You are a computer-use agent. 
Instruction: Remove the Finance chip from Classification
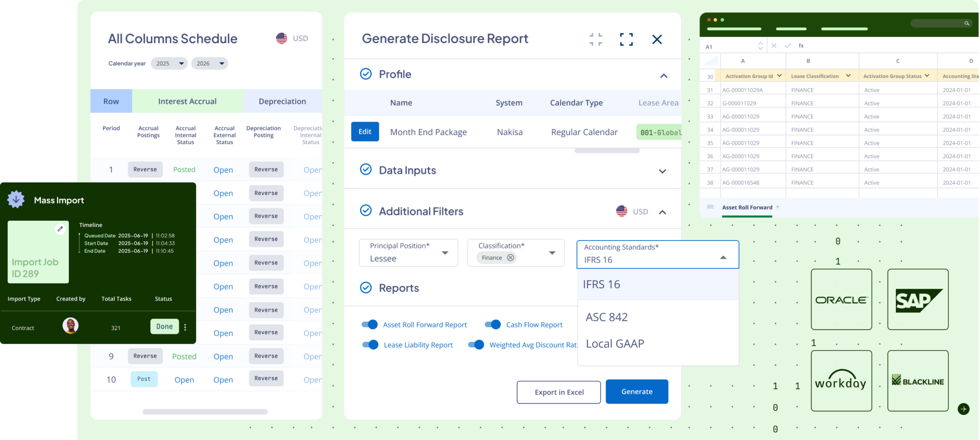511,258
